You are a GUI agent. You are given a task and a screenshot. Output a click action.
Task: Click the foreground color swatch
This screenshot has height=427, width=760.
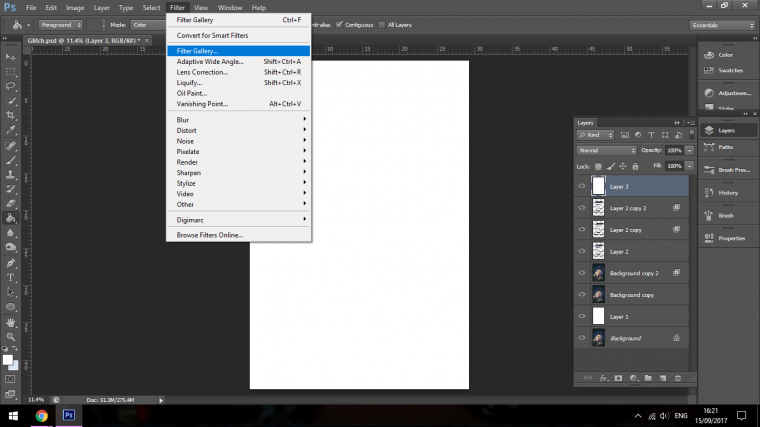pos(7,360)
